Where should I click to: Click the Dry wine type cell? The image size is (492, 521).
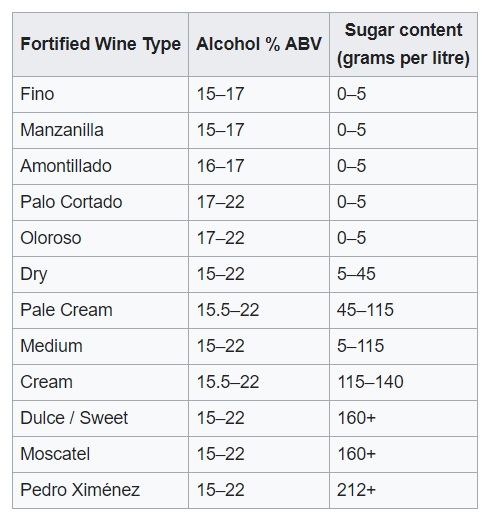click(x=100, y=274)
